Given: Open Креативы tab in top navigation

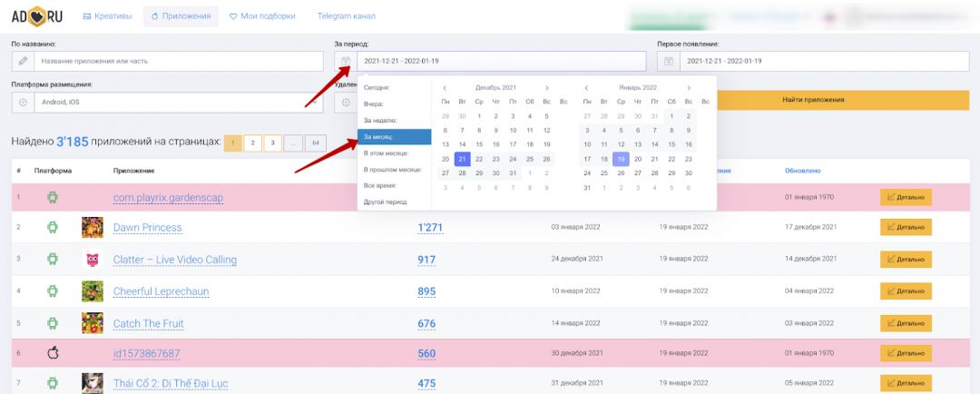Looking at the screenshot, I should click(x=107, y=16).
